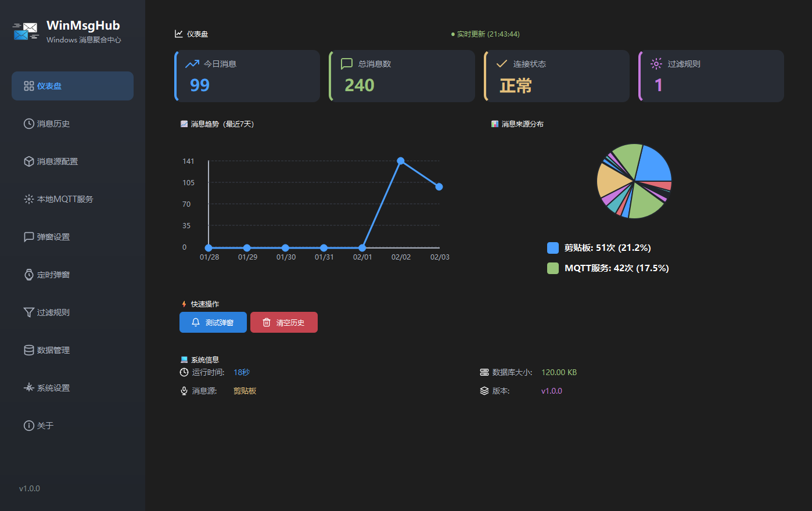Open the 今日消息 statistics card

click(x=247, y=76)
